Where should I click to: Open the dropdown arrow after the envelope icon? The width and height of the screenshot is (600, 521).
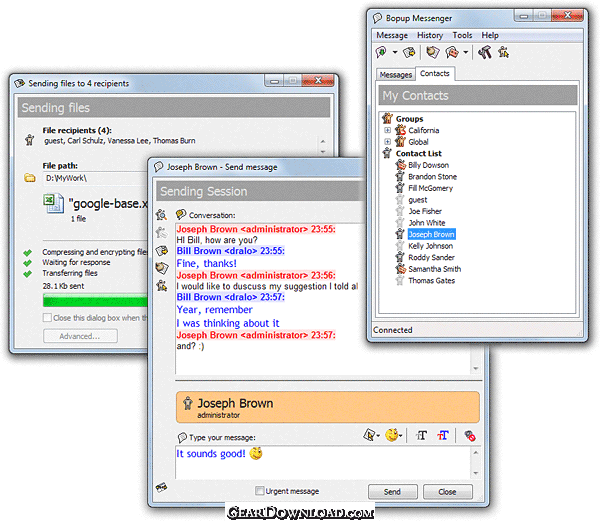pyautogui.click(x=466, y=52)
